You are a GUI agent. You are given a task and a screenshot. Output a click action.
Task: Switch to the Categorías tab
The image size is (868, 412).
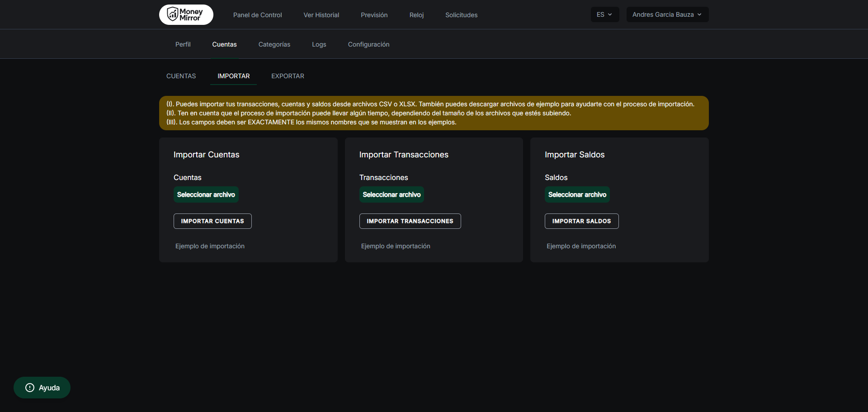[274, 44]
